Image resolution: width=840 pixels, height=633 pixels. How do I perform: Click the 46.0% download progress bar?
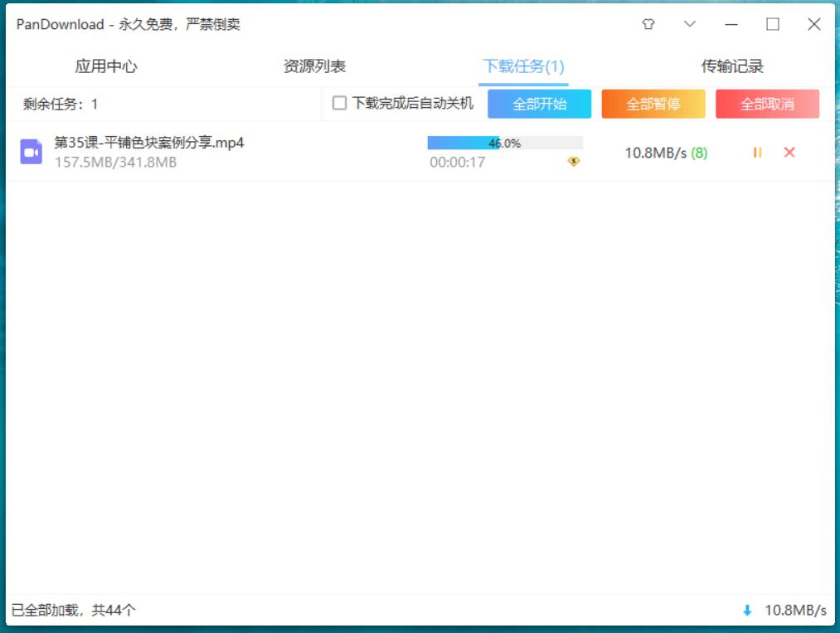[x=505, y=144]
